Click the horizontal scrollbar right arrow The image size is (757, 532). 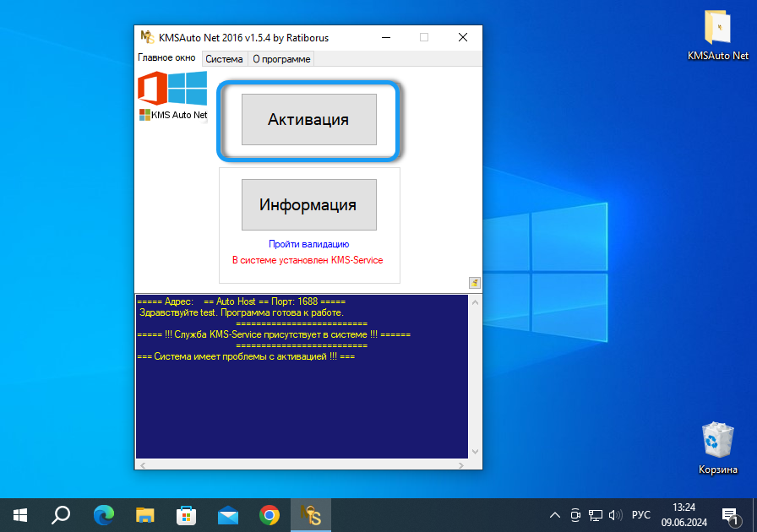click(461, 465)
